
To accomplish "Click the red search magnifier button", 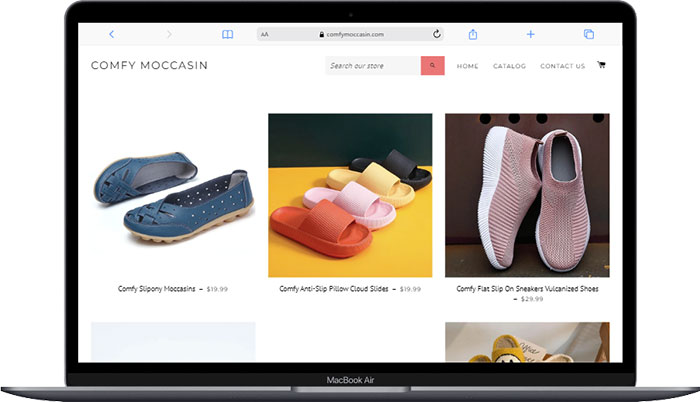I will click(x=433, y=66).
